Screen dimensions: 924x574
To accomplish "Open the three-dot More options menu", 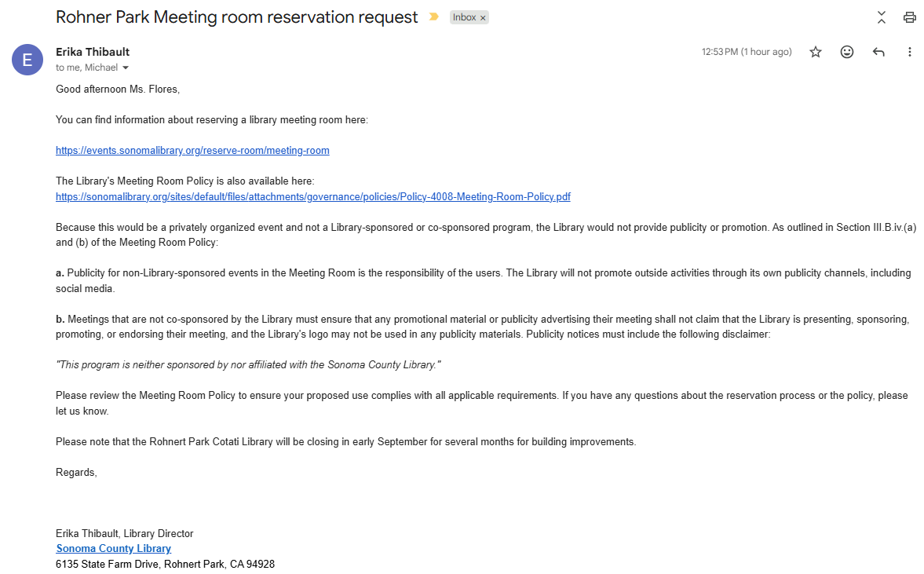I will click(909, 52).
